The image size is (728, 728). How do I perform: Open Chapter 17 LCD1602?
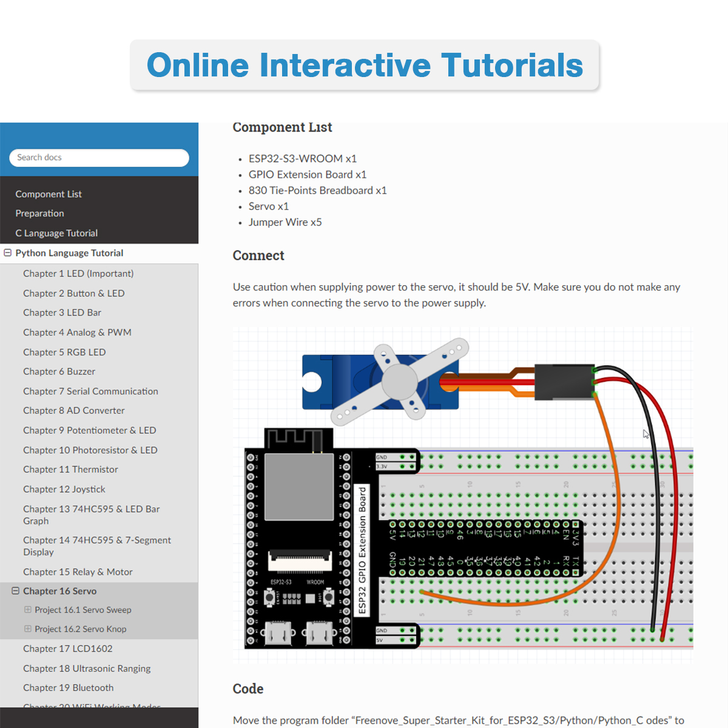coord(67,649)
